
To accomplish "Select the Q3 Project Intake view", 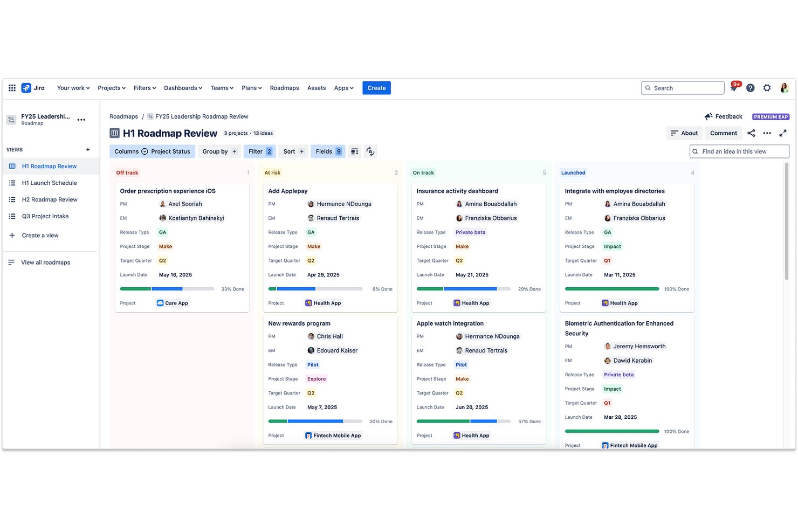I will click(x=45, y=216).
